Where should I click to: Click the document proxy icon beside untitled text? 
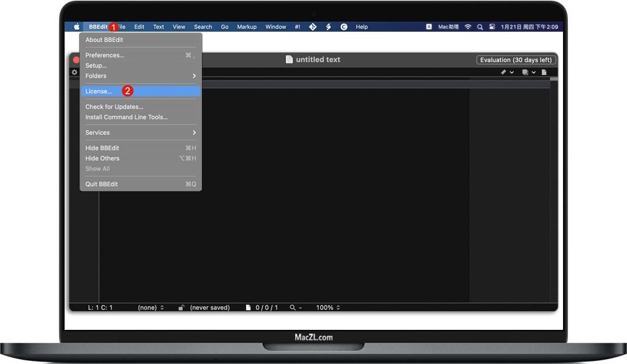click(x=290, y=59)
